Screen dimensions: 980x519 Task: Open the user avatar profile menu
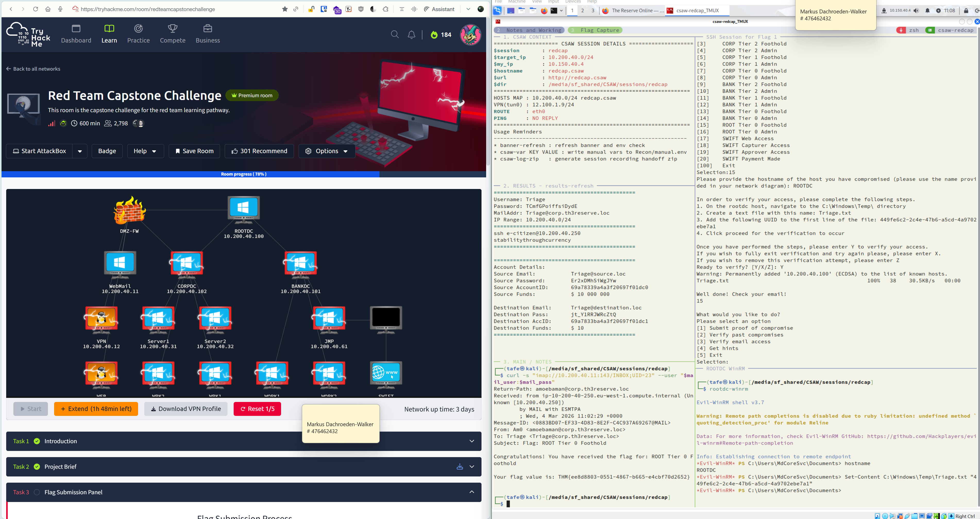(x=470, y=35)
